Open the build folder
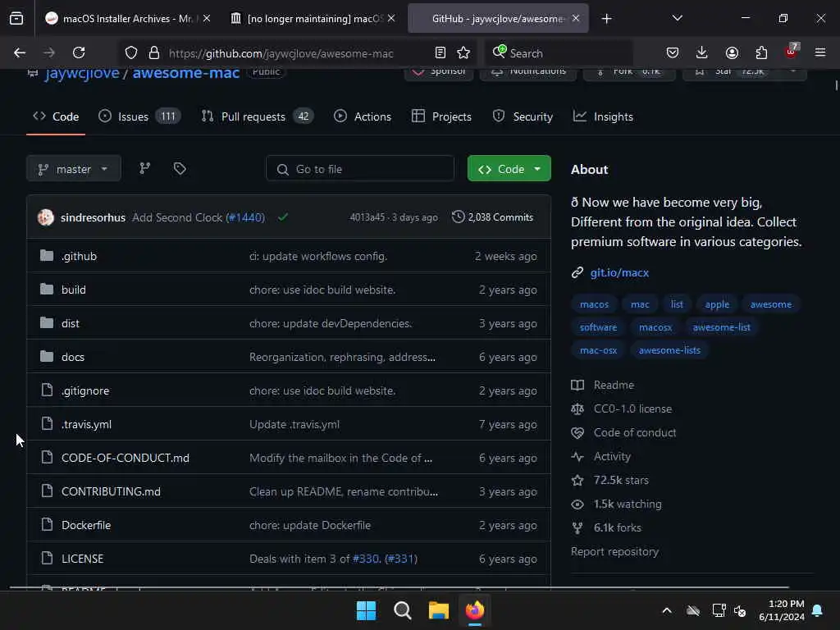Screen dimensions: 840x630 click(74, 290)
